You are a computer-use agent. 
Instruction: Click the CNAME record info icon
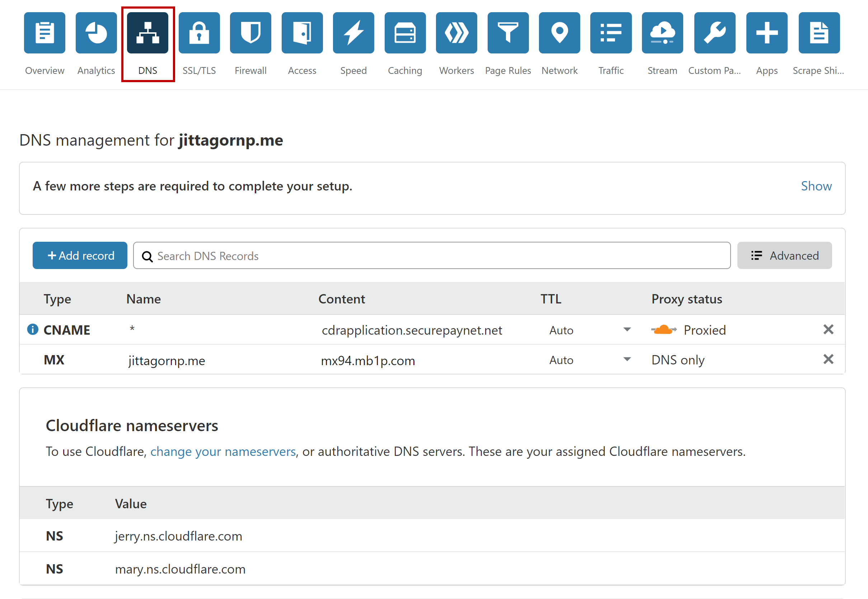33,330
